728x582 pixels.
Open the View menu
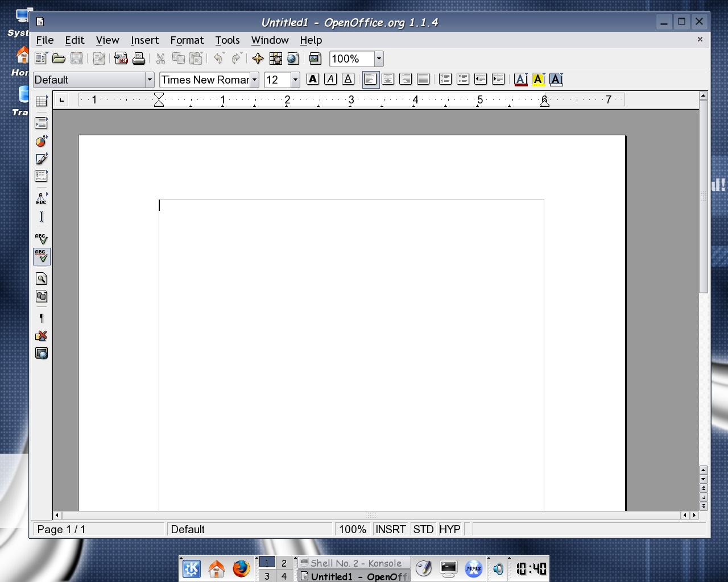(x=107, y=40)
